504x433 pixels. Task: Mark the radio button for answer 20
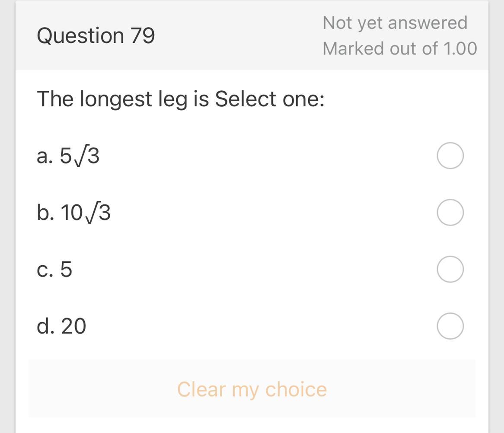(x=450, y=326)
